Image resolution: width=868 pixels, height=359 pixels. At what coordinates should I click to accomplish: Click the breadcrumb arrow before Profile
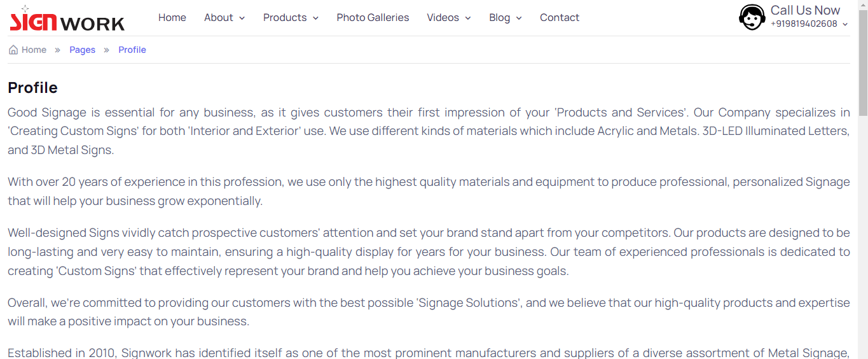107,50
